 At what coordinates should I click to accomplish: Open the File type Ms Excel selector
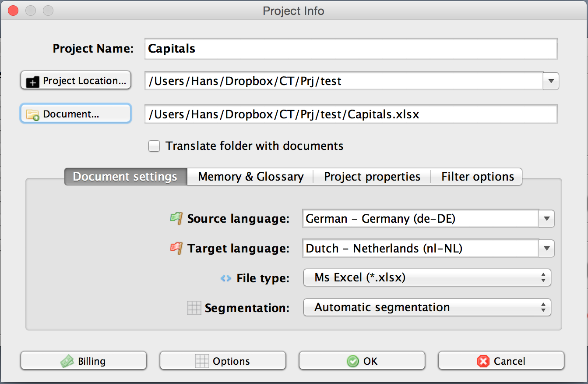[x=427, y=277]
